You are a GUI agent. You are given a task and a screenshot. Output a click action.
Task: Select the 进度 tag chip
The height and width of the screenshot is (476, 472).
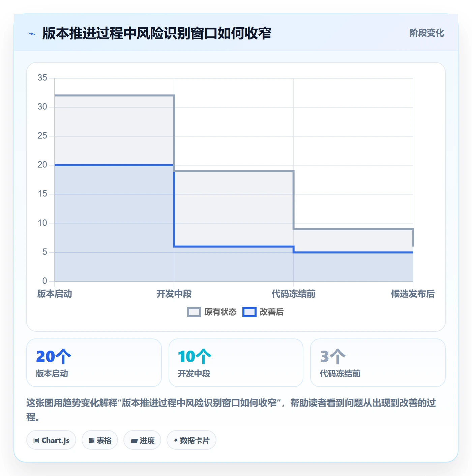pyautogui.click(x=142, y=440)
